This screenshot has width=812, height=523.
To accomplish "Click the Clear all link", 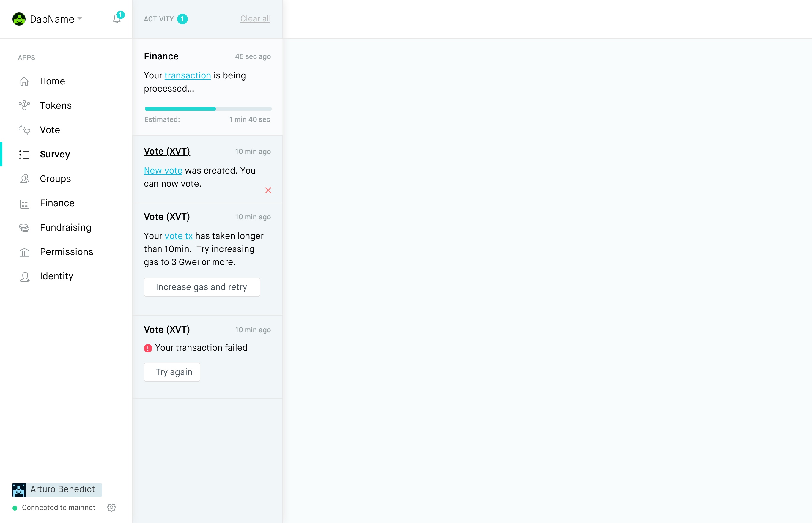I will click(x=255, y=19).
